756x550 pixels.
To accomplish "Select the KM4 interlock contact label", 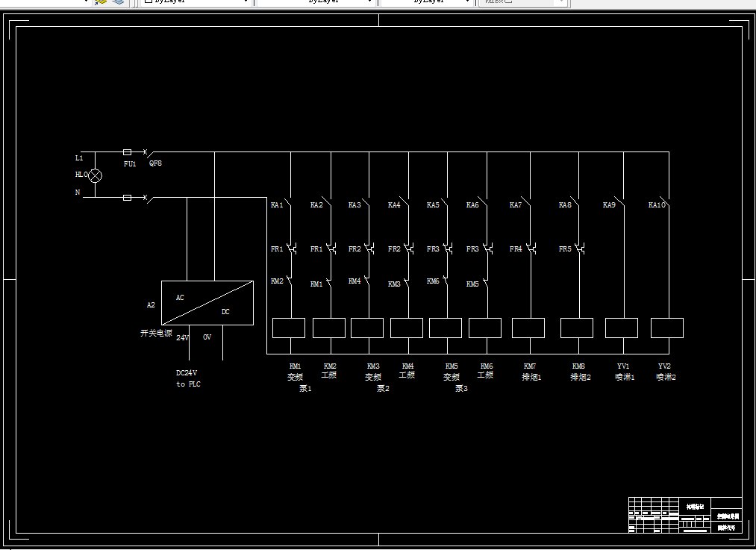I will pyautogui.click(x=354, y=281).
